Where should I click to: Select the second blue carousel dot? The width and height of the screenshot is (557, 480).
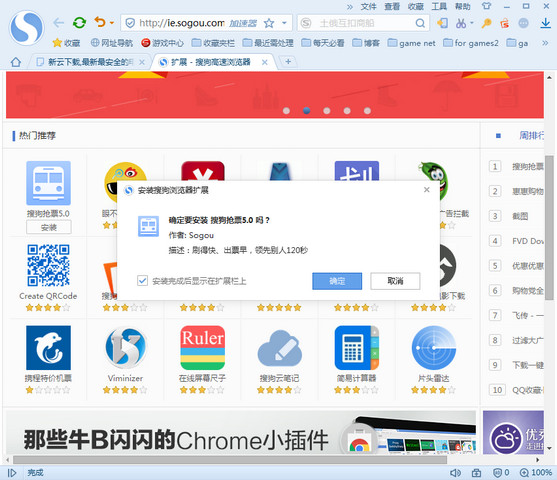pyautogui.click(x=307, y=111)
